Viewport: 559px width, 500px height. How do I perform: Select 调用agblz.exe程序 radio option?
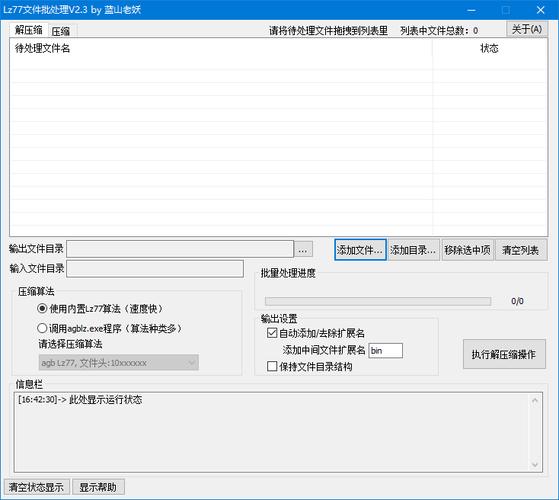[x=110, y=328]
